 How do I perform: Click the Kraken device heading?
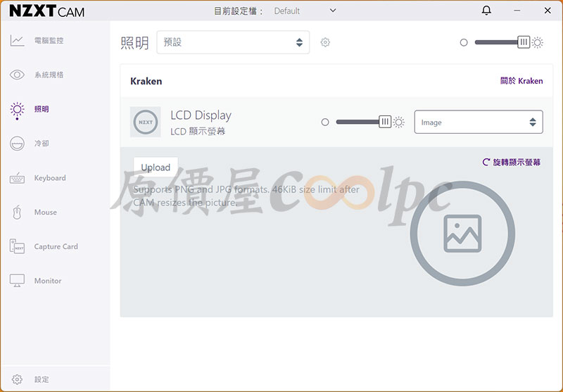[146, 81]
